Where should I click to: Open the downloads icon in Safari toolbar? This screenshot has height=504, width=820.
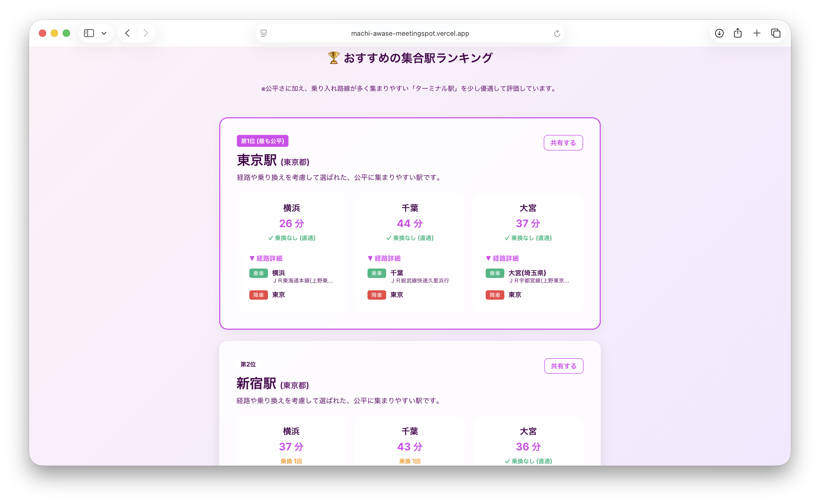pos(719,33)
